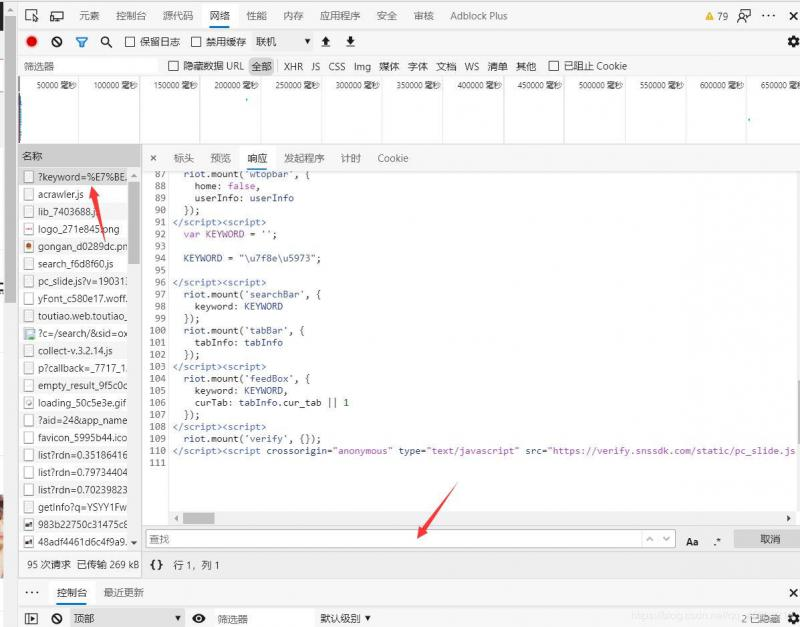
Task: Enable the disable cache checkbox
Action: coord(196,42)
